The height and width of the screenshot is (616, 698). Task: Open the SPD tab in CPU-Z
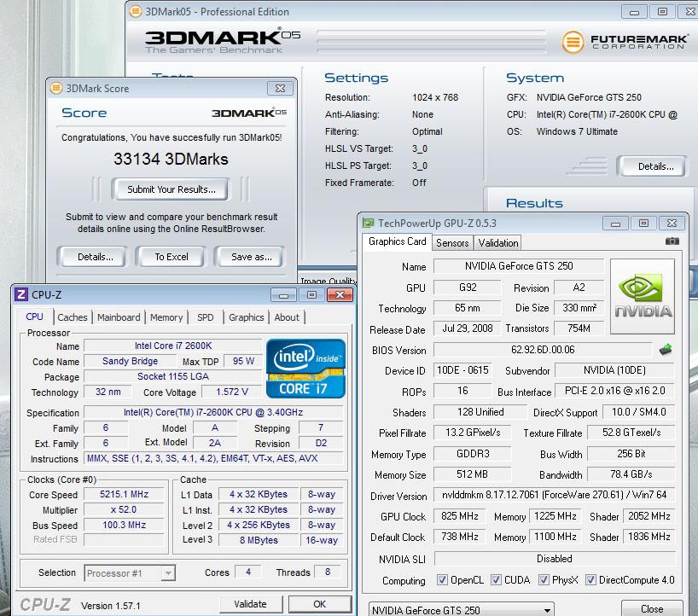click(x=205, y=317)
